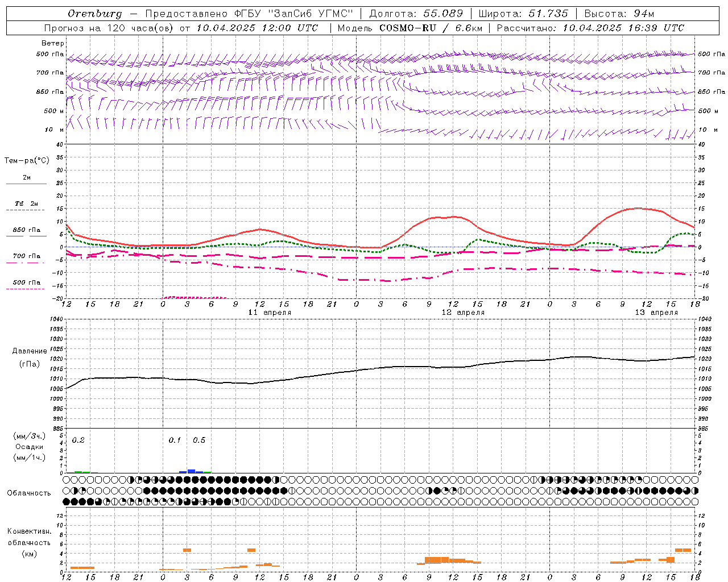Click the '11 апреля' date label
The height and width of the screenshot is (582, 728).
270,313
